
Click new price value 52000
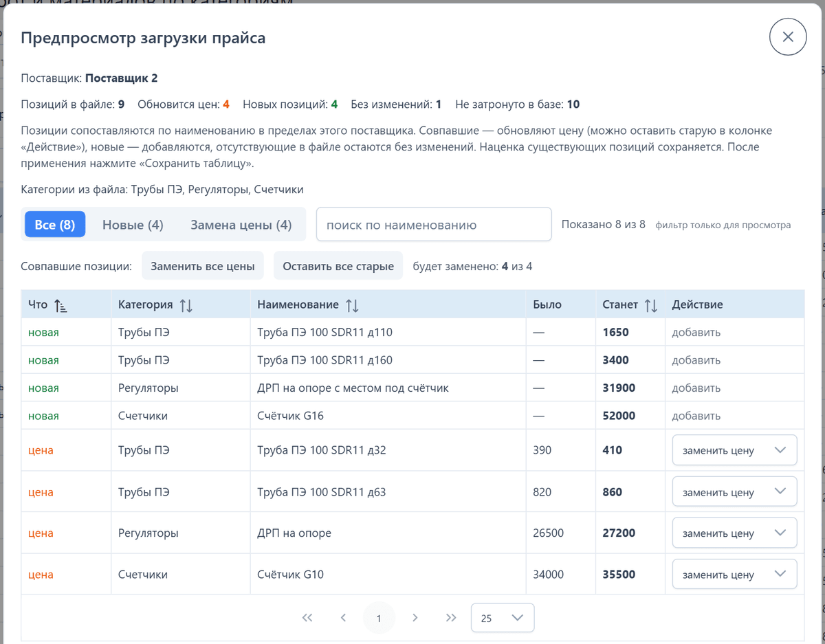pyautogui.click(x=619, y=416)
